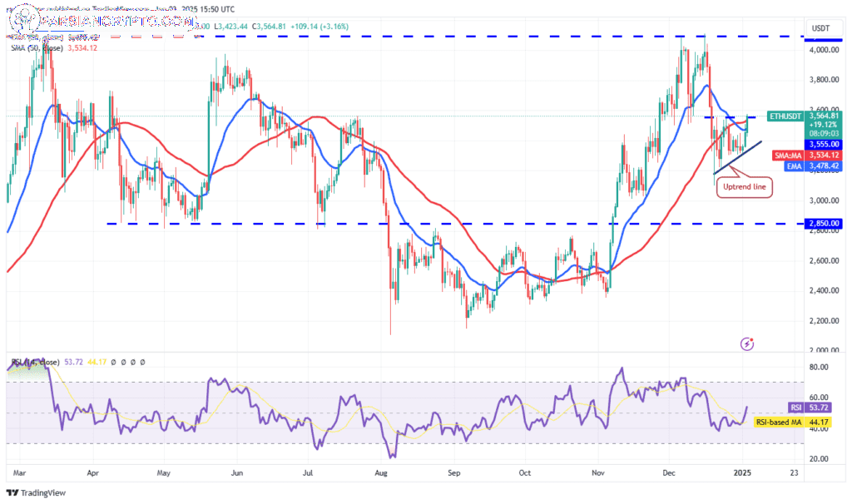
Task: Click the closing price C3,564.81 value
Action: [x=270, y=26]
